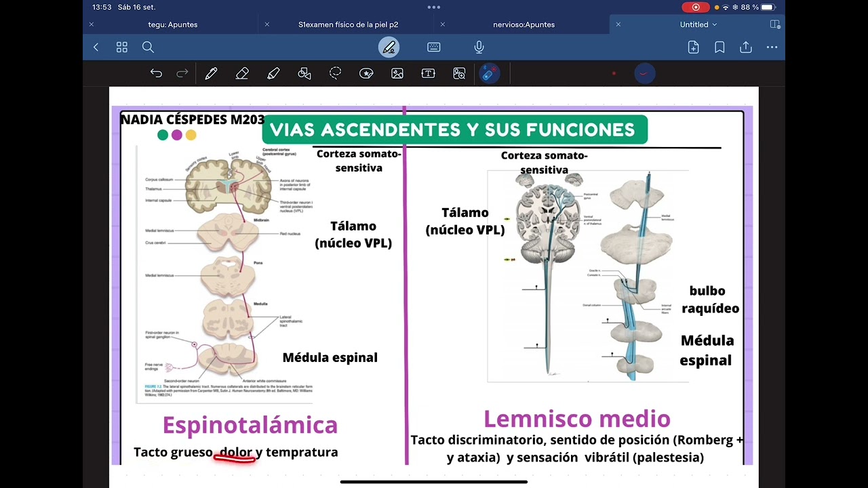Add a new page

(x=693, y=47)
